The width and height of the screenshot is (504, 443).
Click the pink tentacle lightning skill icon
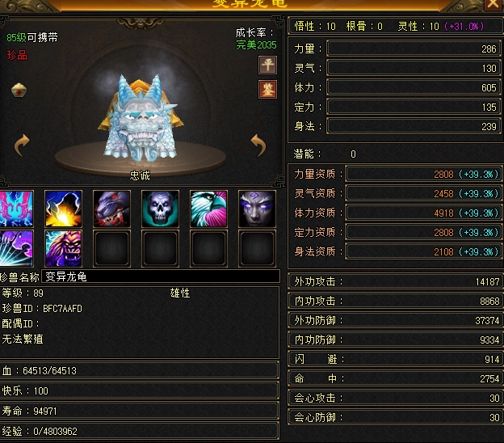coord(16,209)
